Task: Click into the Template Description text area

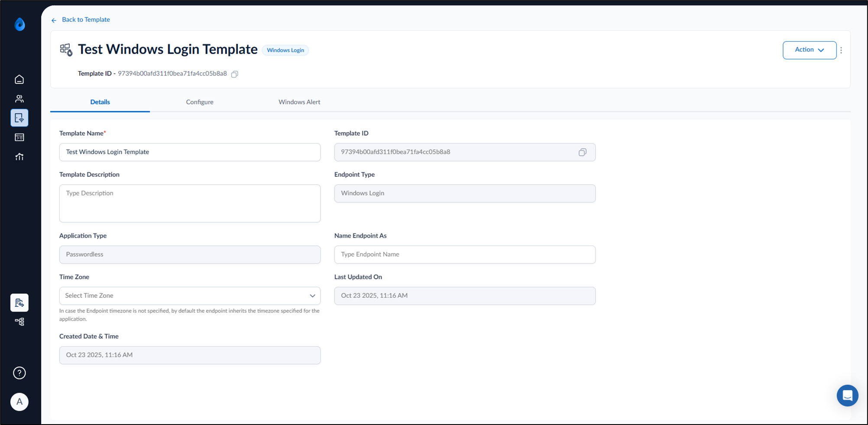Action: tap(190, 204)
